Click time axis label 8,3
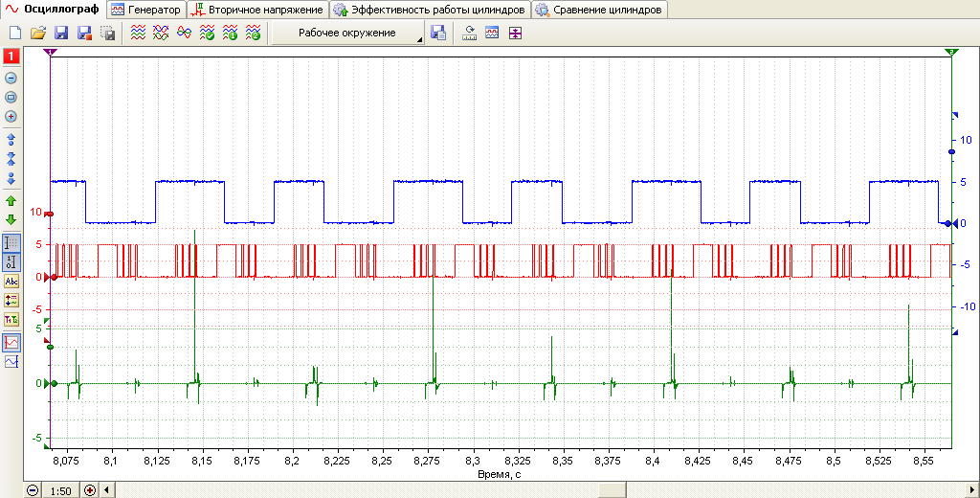The height and width of the screenshot is (498, 980). [473, 461]
